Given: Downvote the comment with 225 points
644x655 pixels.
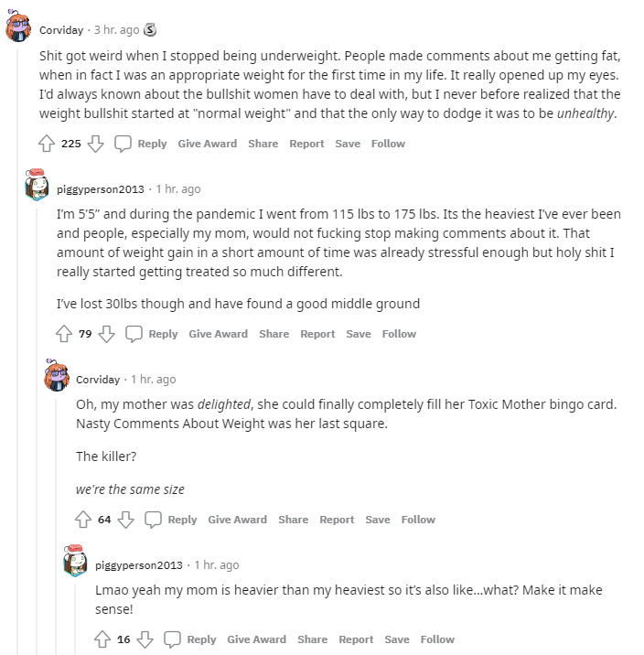Looking at the screenshot, I should coord(96,144).
